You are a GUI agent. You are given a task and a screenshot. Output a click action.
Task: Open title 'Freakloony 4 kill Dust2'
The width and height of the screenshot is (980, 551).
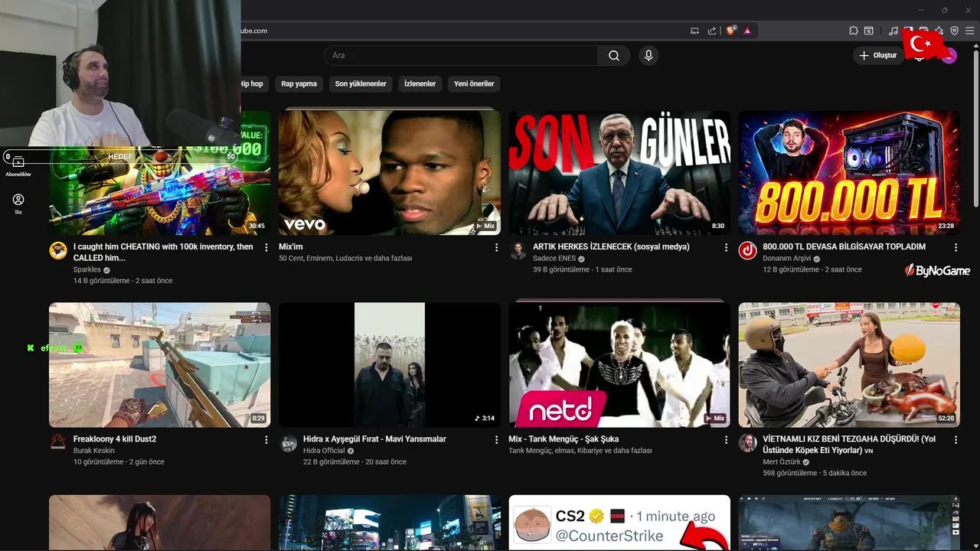(115, 439)
